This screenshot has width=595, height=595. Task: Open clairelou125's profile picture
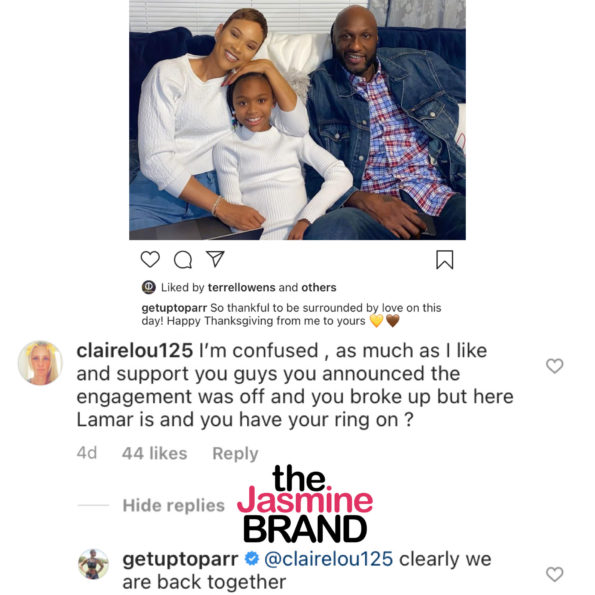pos(40,363)
